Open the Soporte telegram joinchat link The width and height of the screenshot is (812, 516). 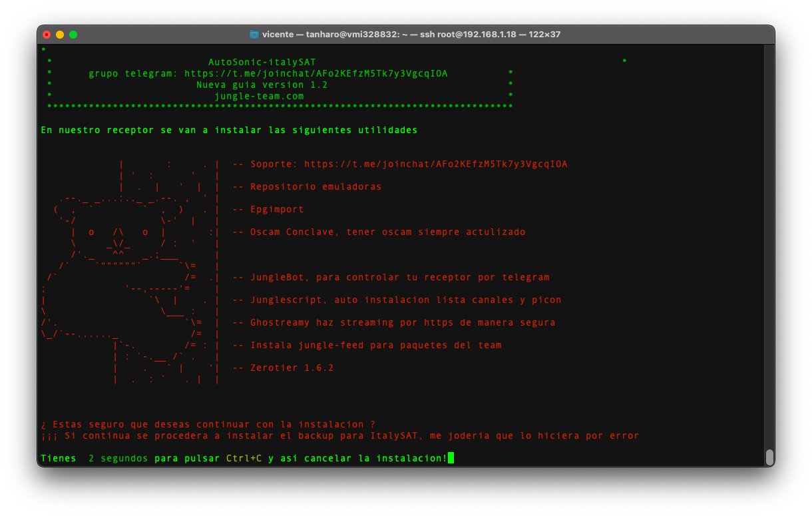click(x=435, y=164)
